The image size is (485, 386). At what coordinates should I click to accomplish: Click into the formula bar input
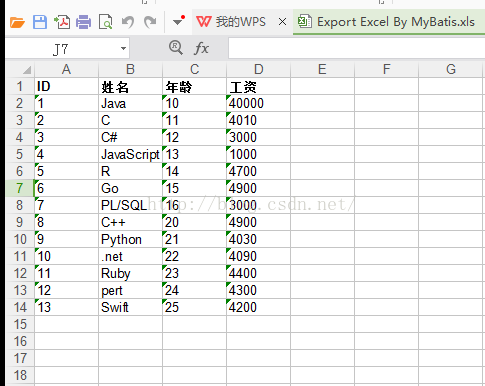[x=356, y=49]
